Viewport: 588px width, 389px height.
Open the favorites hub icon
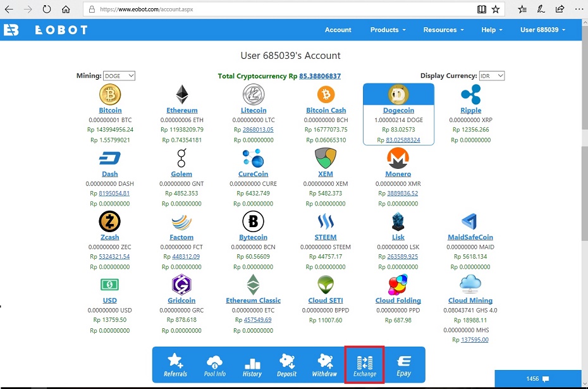(522, 9)
